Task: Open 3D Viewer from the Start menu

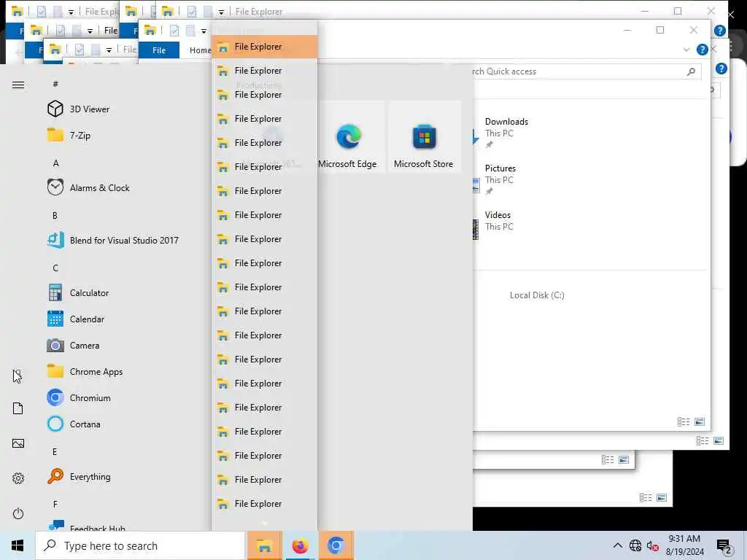Action: tap(90, 109)
